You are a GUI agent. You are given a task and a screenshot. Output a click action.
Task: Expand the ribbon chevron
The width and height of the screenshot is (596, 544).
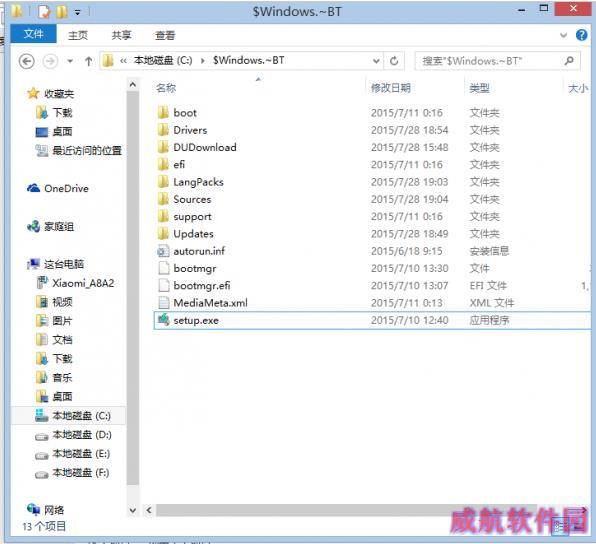(563, 35)
